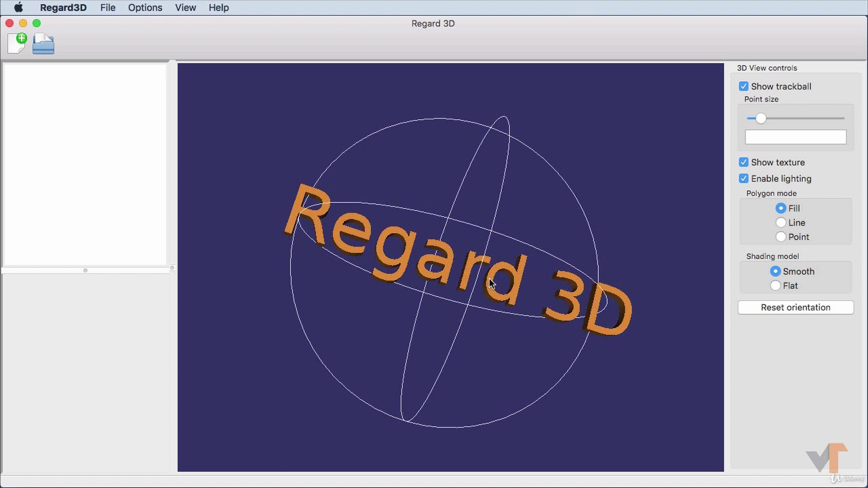Select Point polygon mode

[781, 237]
